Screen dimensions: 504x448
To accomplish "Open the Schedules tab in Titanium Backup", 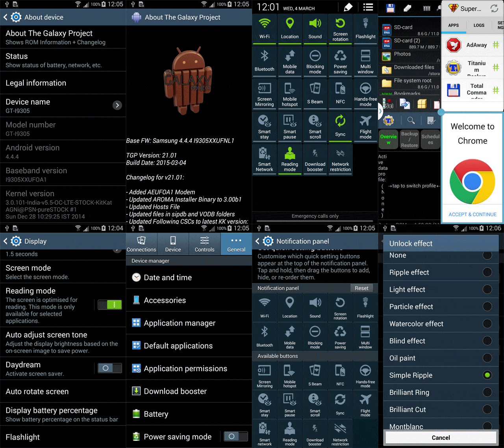I will pos(430,139).
